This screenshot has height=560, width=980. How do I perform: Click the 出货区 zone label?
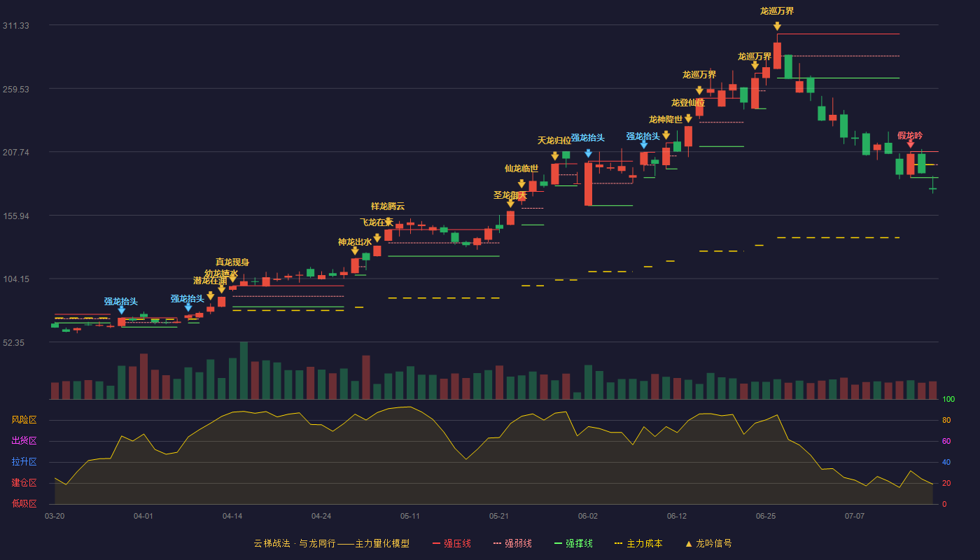pos(24,441)
